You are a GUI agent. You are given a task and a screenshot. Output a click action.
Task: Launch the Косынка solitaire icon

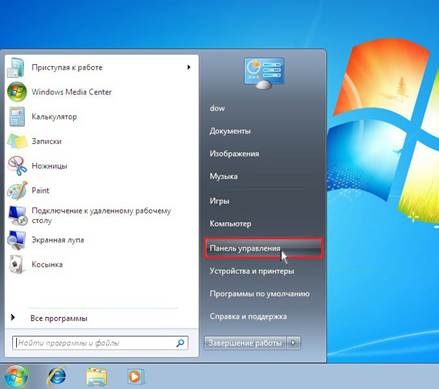tap(17, 264)
